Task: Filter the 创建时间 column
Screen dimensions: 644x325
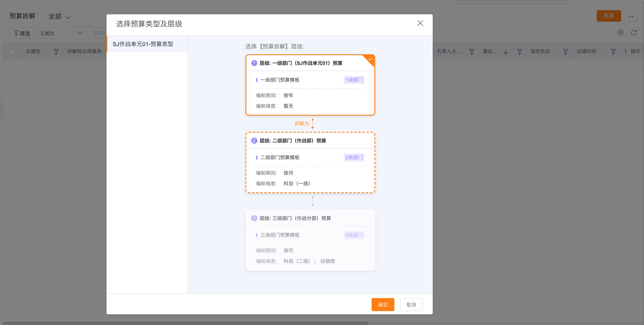Action: point(613,52)
